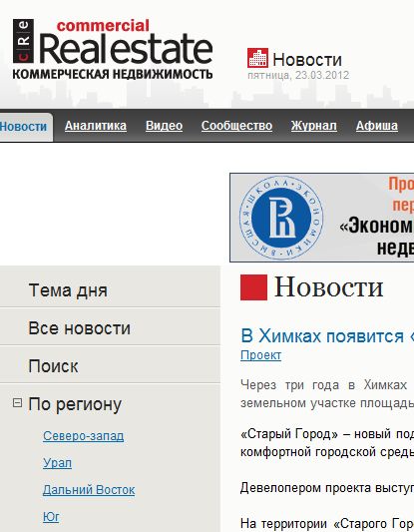Open the Сообщество menu item
Viewport: 414px width, 532px height.
236,126
